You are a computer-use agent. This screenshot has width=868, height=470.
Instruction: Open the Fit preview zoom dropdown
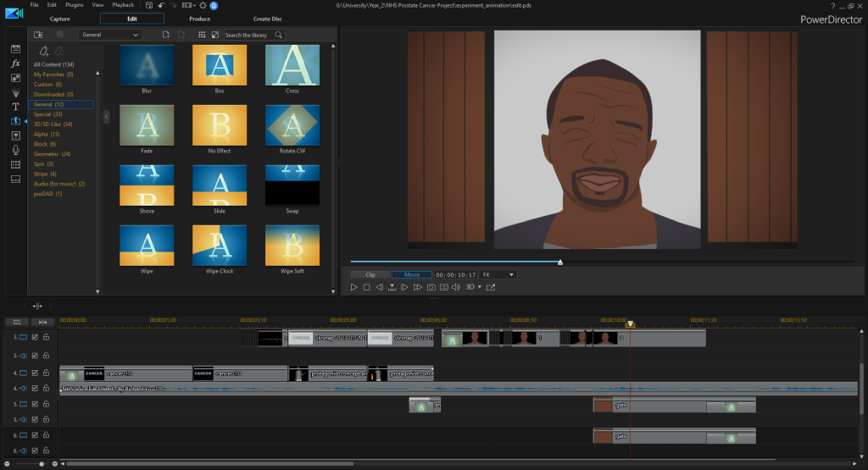pyautogui.click(x=498, y=275)
